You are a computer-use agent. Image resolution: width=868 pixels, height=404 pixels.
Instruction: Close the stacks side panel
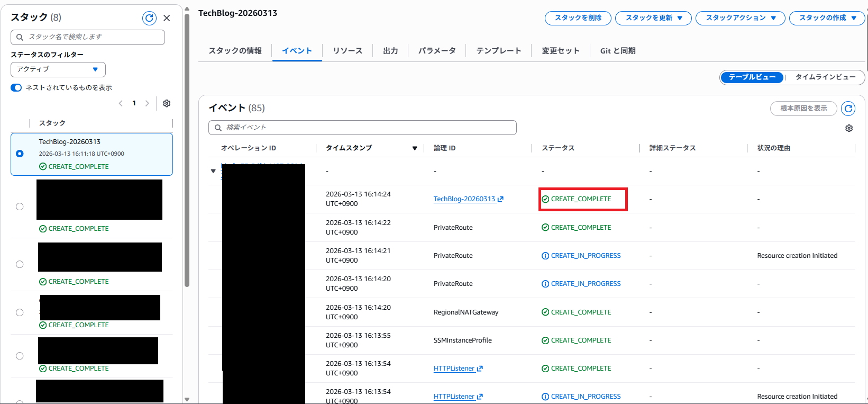167,19
